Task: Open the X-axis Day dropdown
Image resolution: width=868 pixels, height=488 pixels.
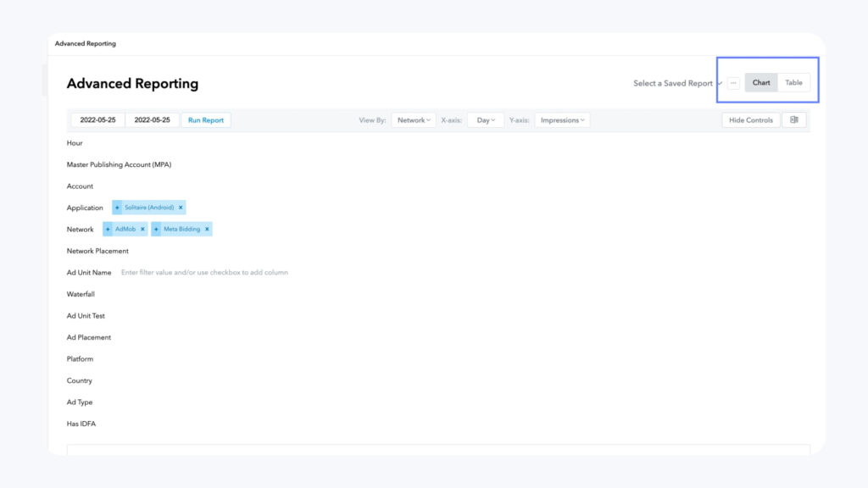Action: point(486,120)
